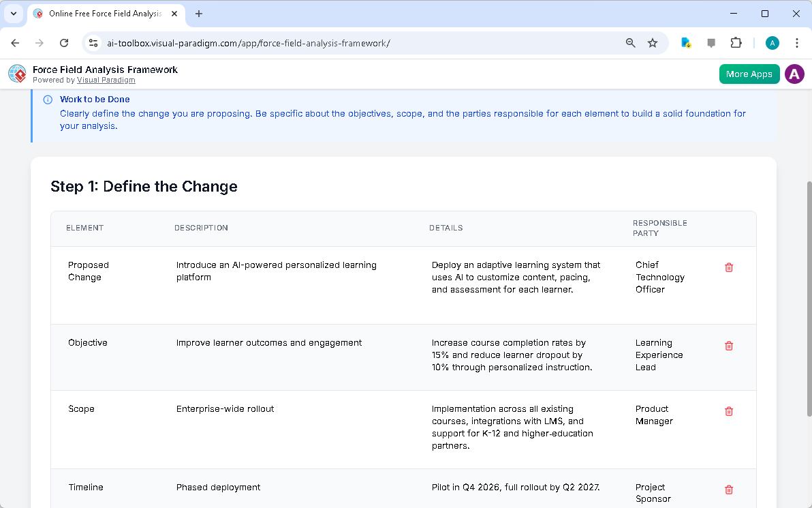Open the browser zoom magnifier icon
Image resolution: width=812 pixels, height=508 pixels.
click(x=631, y=43)
